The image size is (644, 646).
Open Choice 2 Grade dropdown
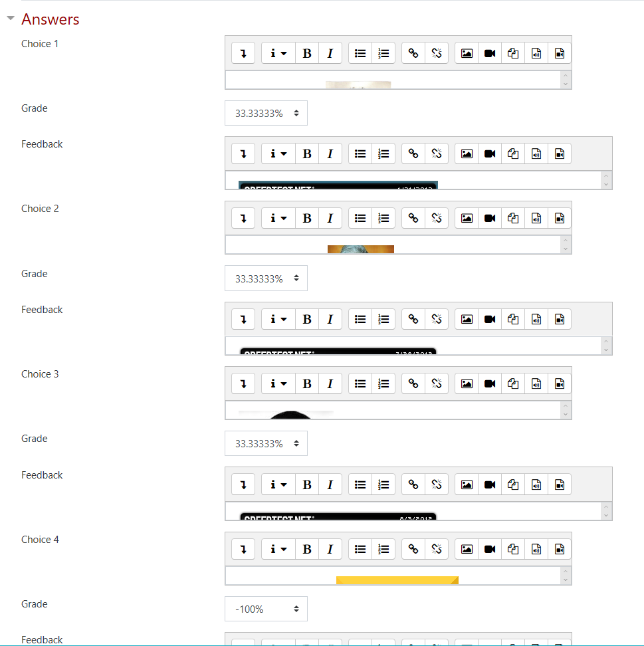tap(266, 278)
